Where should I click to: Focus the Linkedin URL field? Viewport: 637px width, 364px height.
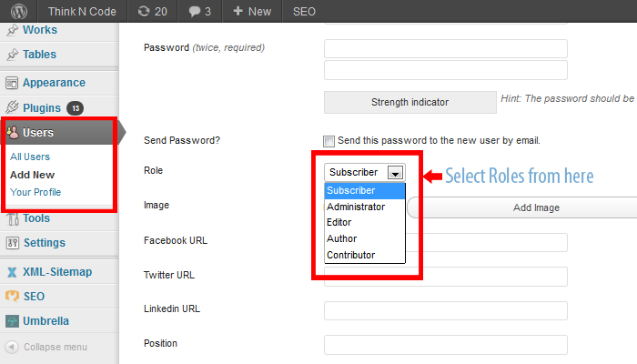coord(446,311)
